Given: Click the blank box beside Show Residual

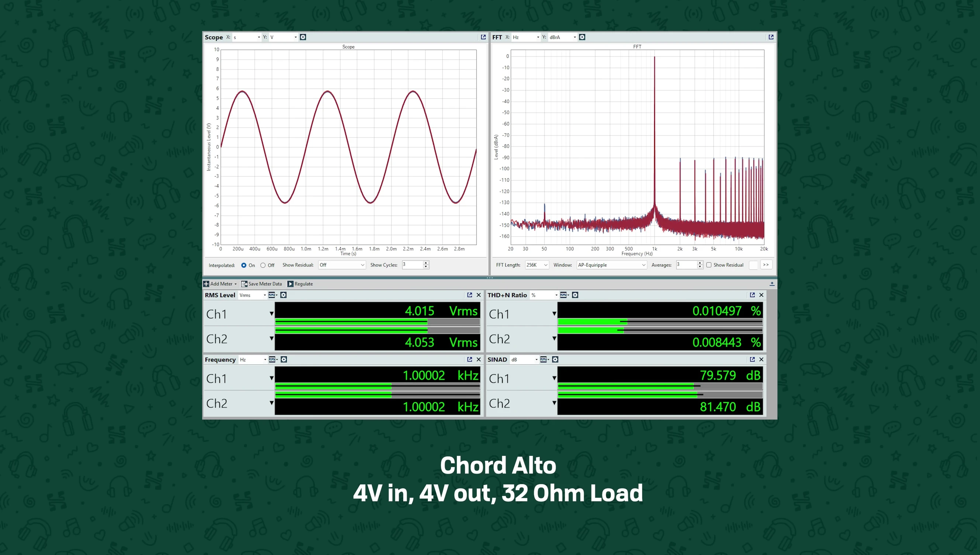Looking at the screenshot, I should [x=753, y=265].
